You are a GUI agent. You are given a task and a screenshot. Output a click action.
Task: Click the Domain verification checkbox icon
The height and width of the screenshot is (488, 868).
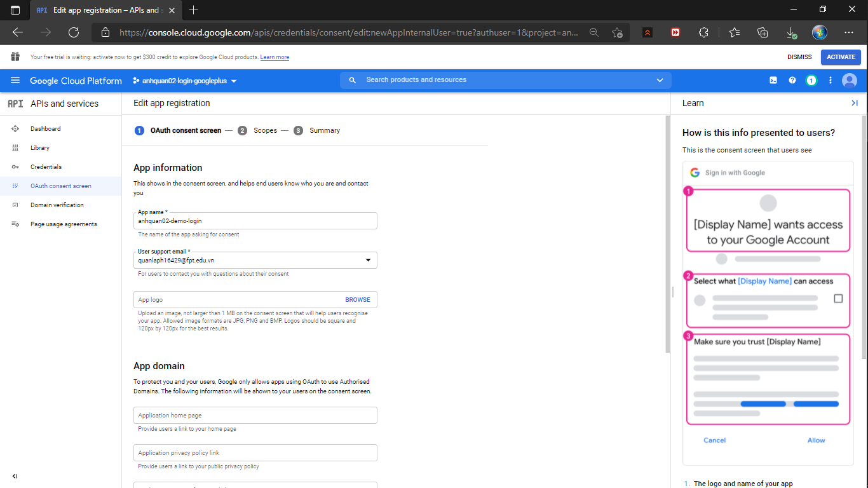pos(15,205)
